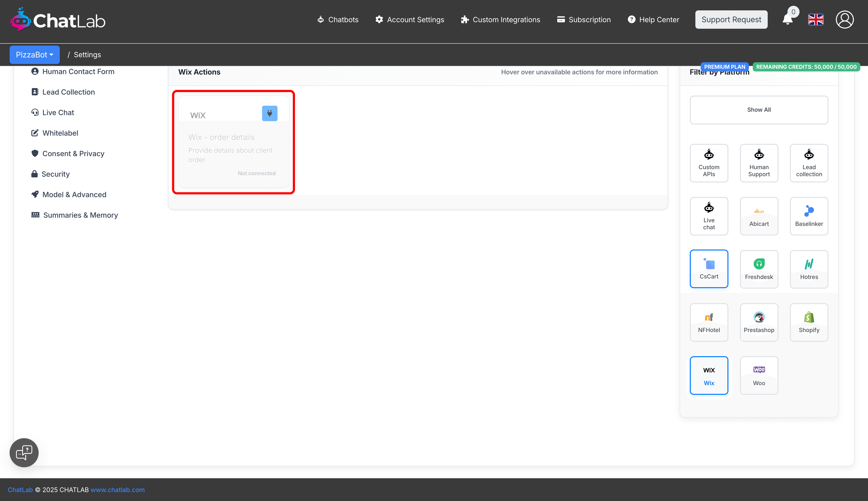
Task: Open the notifications bell
Action: coord(787,20)
